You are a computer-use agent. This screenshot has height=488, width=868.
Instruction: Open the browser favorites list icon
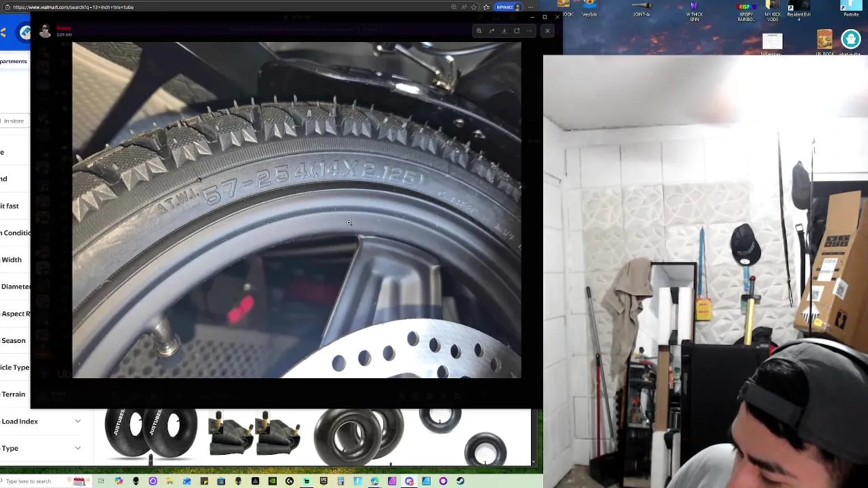point(486,7)
